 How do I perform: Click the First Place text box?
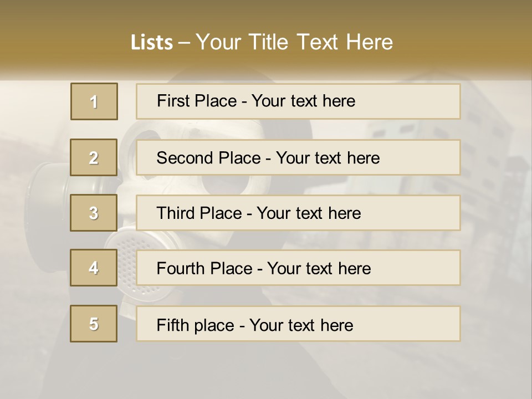tap(298, 101)
